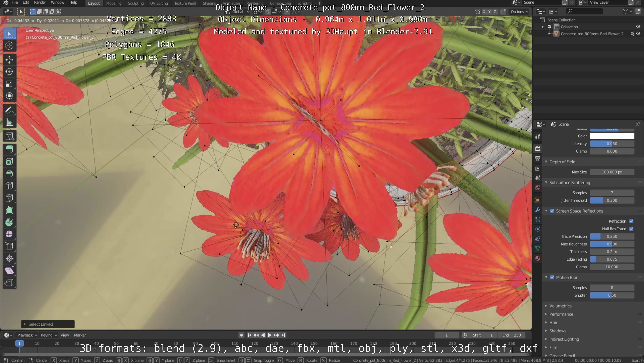Toggle the auto keying record button

point(241,335)
